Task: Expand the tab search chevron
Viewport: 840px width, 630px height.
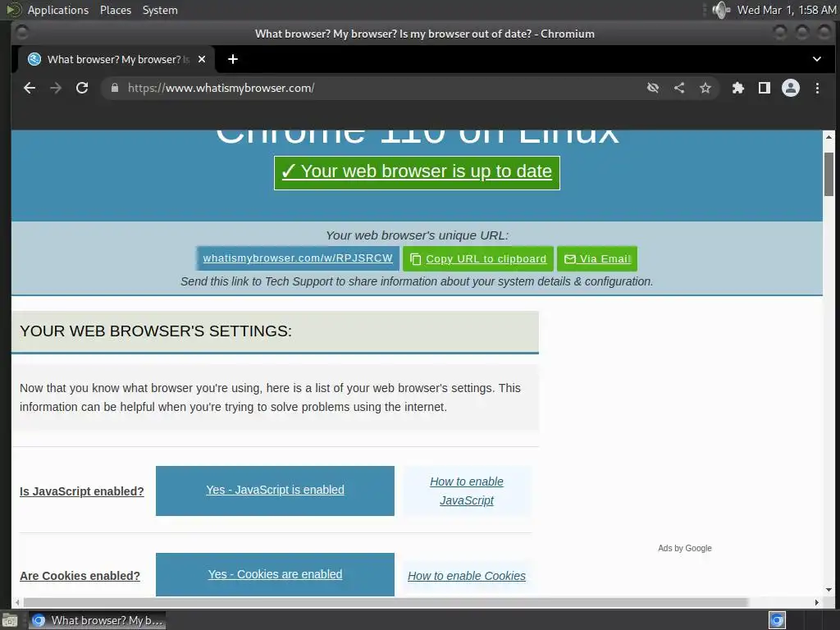Action: [x=817, y=59]
